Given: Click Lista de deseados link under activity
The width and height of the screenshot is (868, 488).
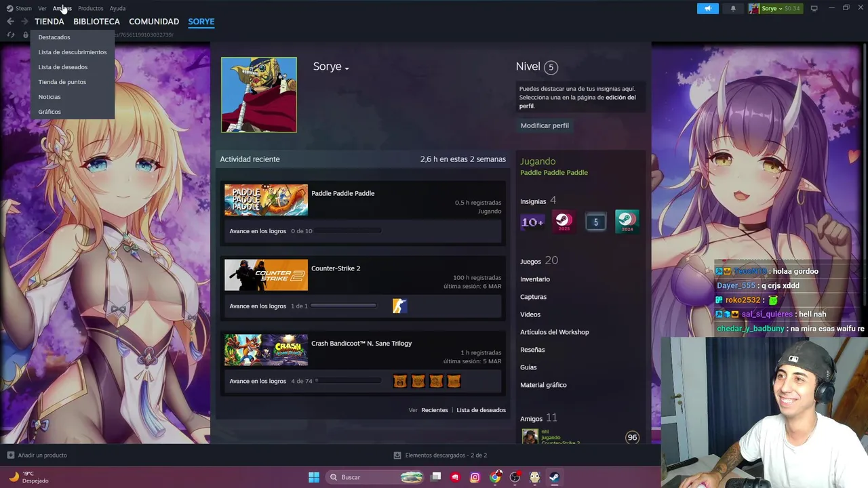Looking at the screenshot, I should point(481,410).
